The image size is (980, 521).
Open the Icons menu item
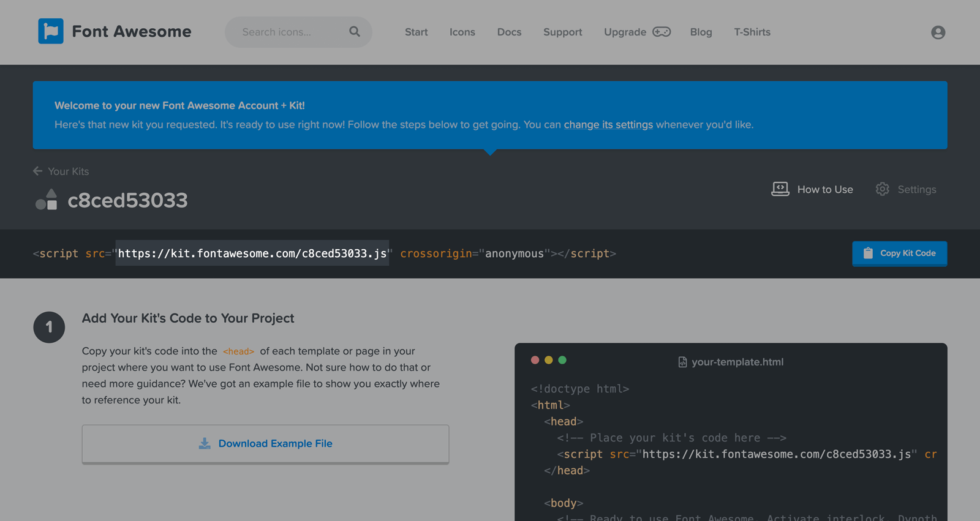(462, 32)
